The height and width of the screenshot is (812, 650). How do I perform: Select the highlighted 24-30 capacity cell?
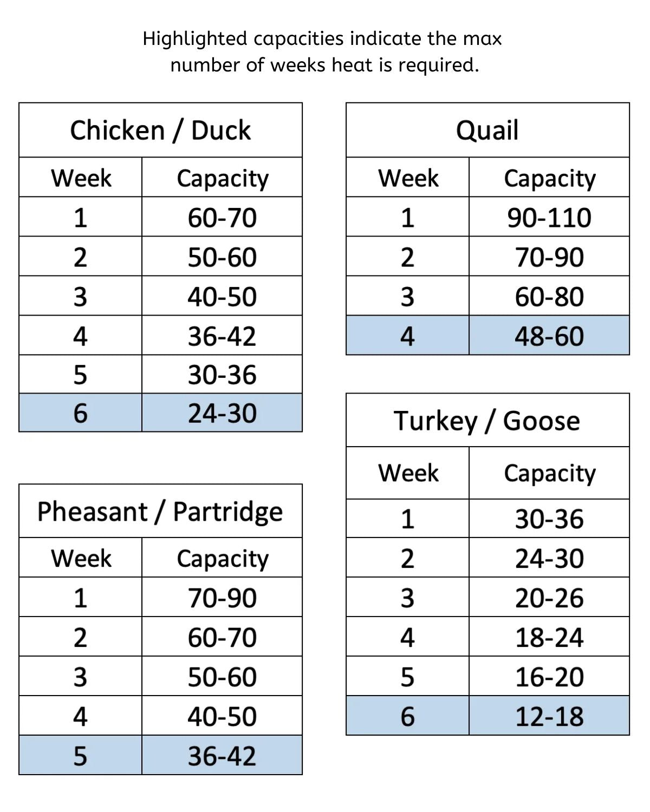(x=222, y=413)
